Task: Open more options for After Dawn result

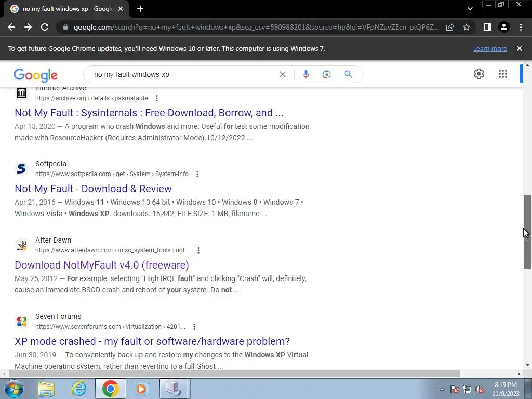Action: pyautogui.click(x=198, y=250)
